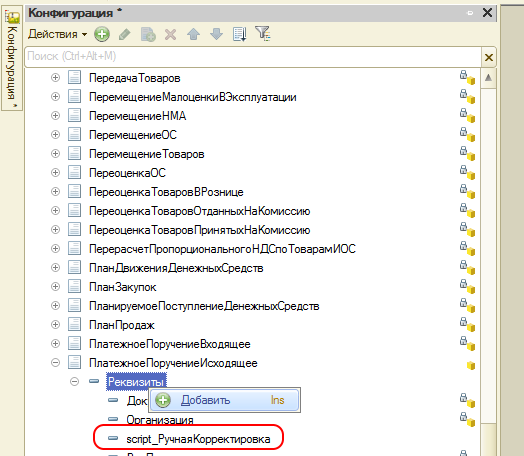Screen dimensions: 524x456
Task: Click lock icon on ПеремещениеНМА row
Action: click(x=463, y=113)
